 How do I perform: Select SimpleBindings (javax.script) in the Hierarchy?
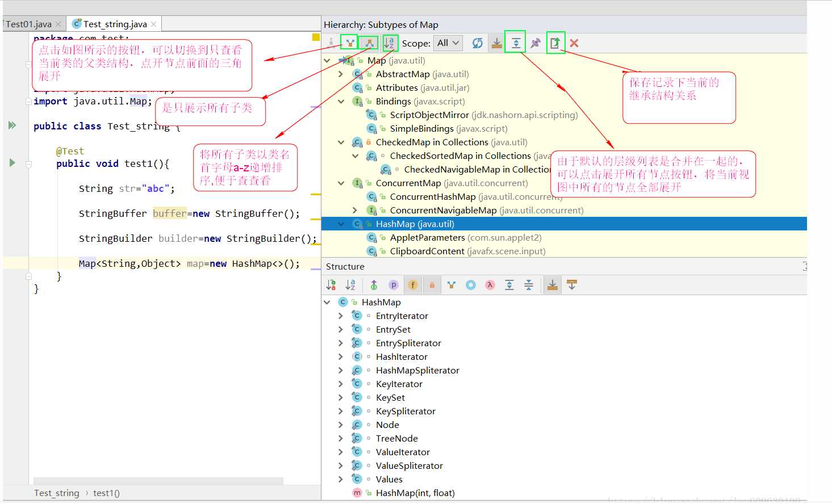(x=449, y=128)
